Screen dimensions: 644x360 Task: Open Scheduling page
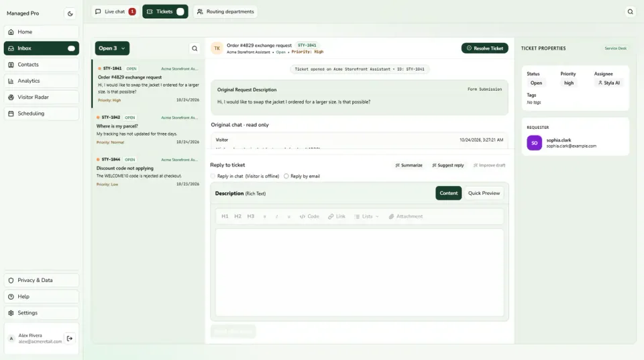(x=42, y=114)
